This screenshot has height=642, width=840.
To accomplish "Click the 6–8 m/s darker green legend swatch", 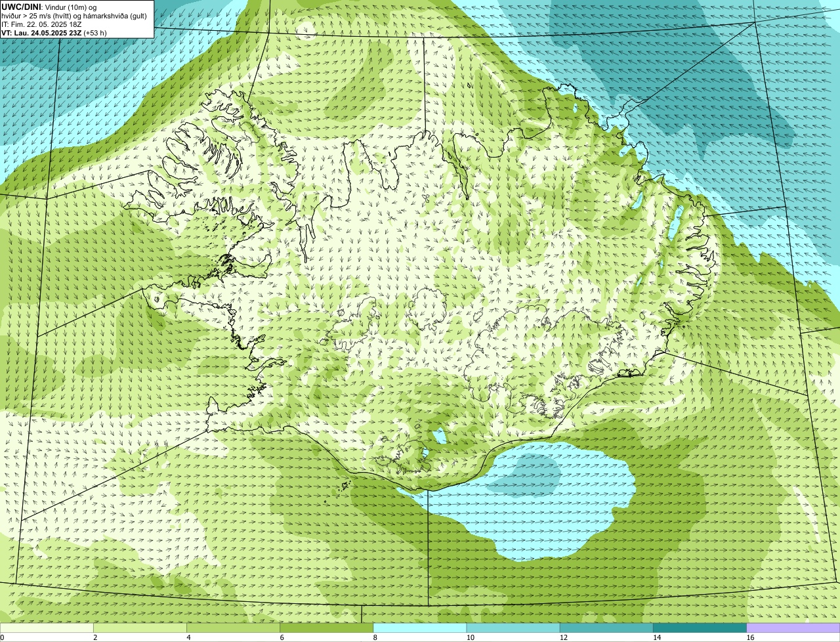I will [x=326, y=628].
